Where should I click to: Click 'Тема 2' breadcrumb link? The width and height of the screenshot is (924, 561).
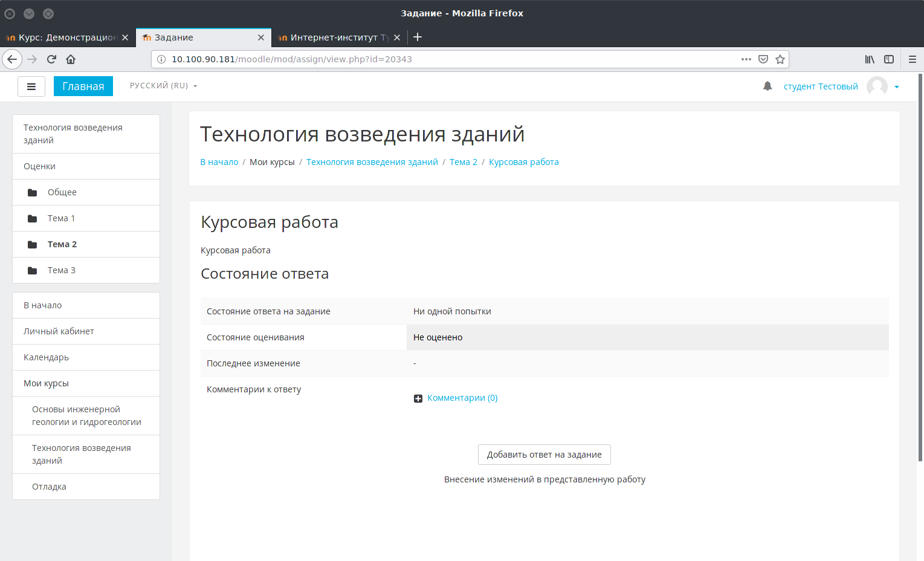click(464, 162)
